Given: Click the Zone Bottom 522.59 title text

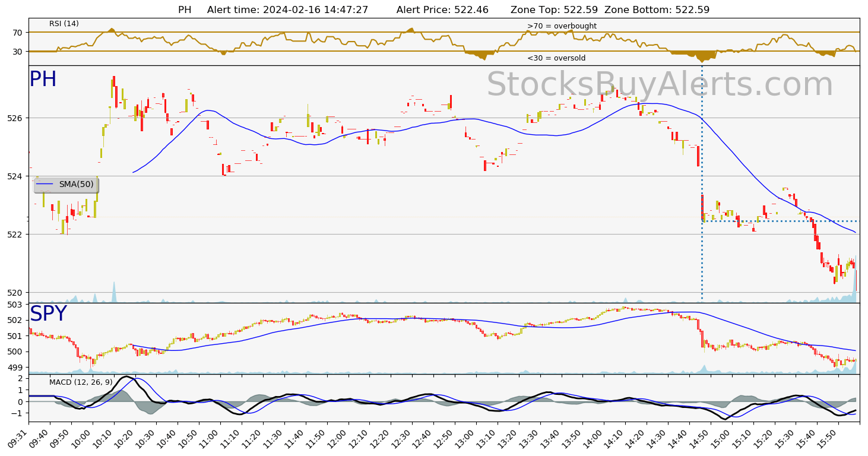Looking at the screenshot, I should click(657, 10).
